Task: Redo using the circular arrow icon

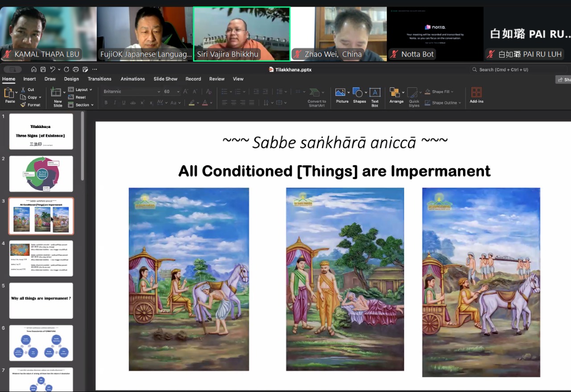Action: point(66,69)
